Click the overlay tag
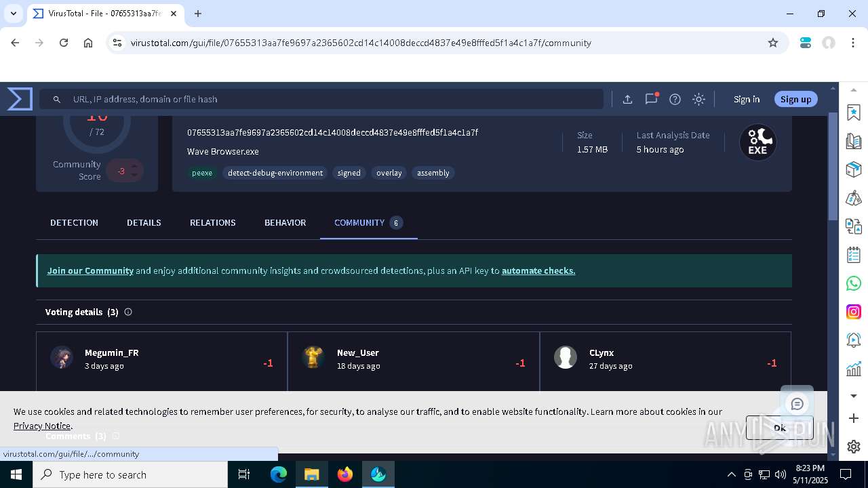This screenshot has height=488, width=868. pos(389,173)
